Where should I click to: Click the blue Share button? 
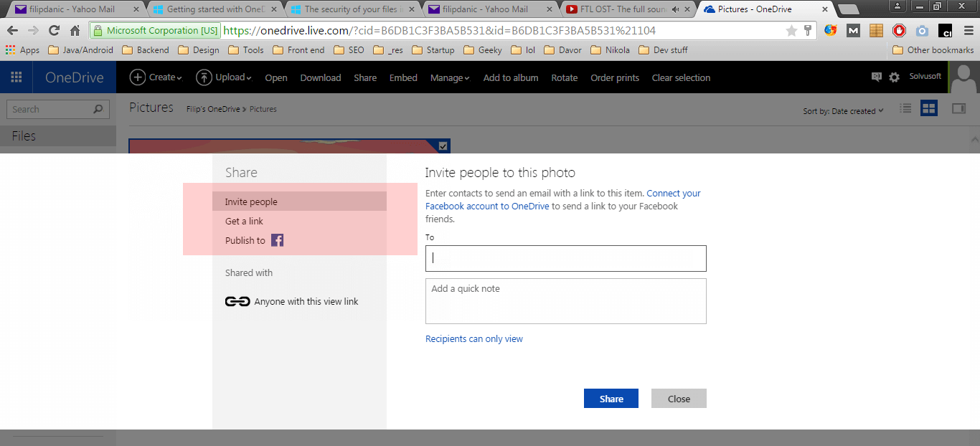611,399
